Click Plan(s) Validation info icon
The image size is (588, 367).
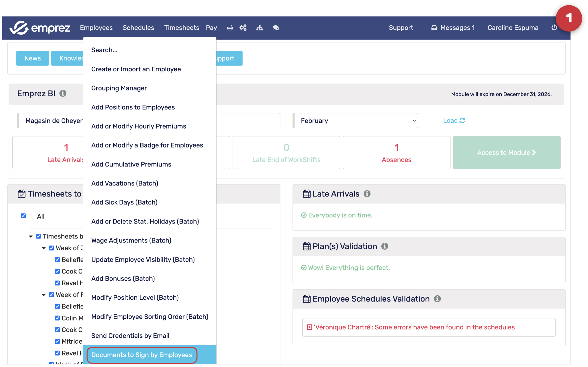tap(385, 246)
